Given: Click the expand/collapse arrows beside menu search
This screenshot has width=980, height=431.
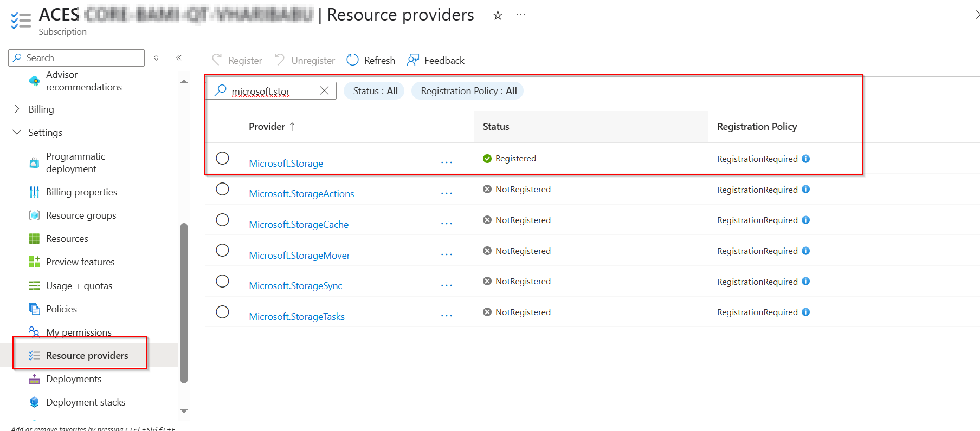Looking at the screenshot, I should 156,57.
